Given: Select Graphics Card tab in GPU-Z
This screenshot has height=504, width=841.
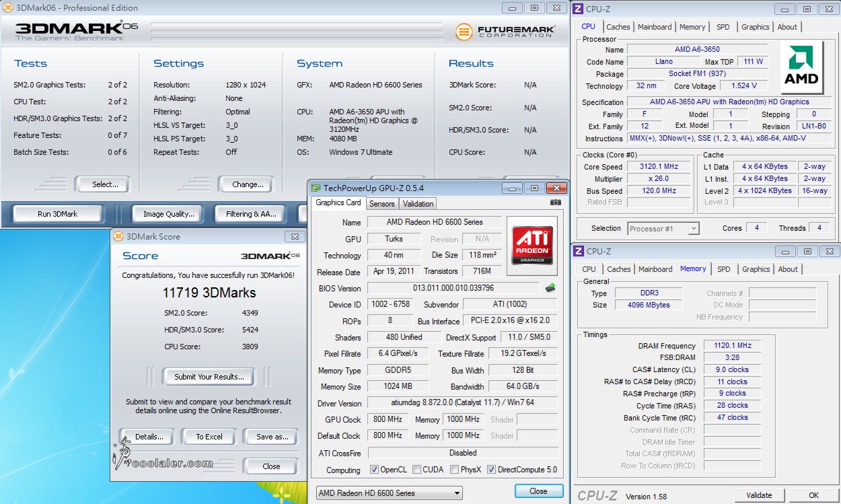Looking at the screenshot, I should [338, 203].
